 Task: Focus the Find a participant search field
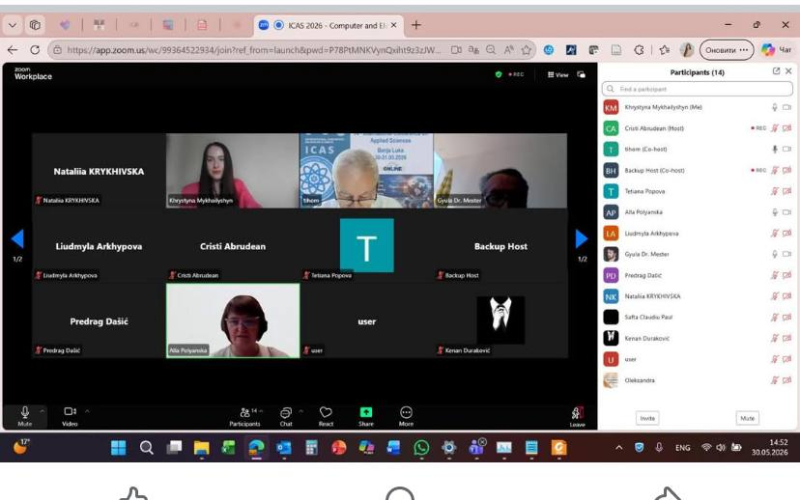pyautogui.click(x=697, y=89)
